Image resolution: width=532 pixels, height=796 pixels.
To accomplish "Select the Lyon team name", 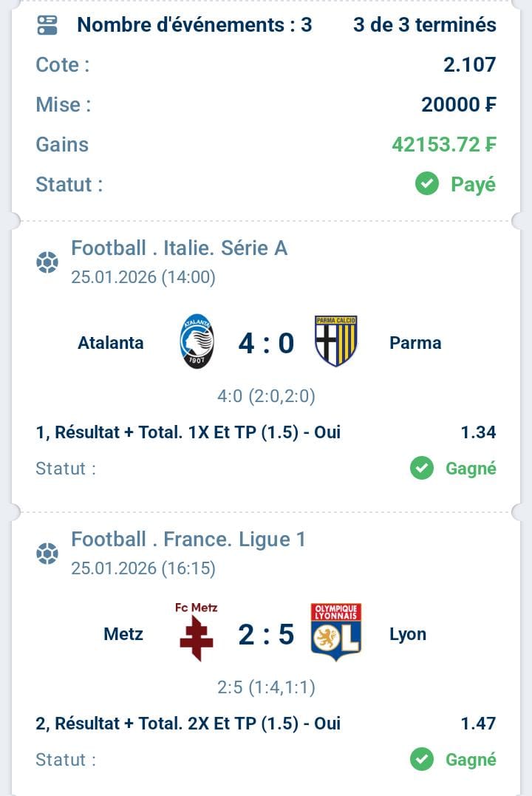I will coord(408,634).
